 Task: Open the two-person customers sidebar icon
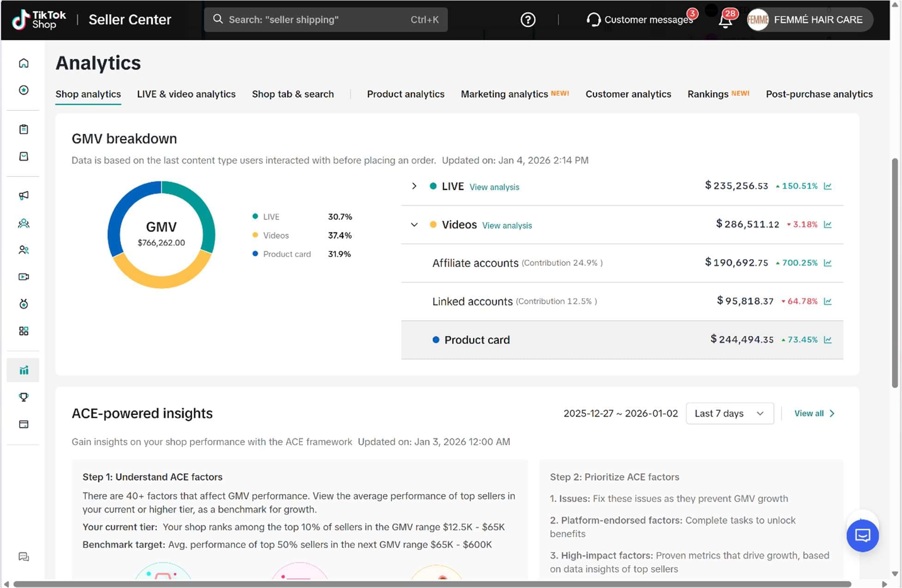click(x=24, y=250)
